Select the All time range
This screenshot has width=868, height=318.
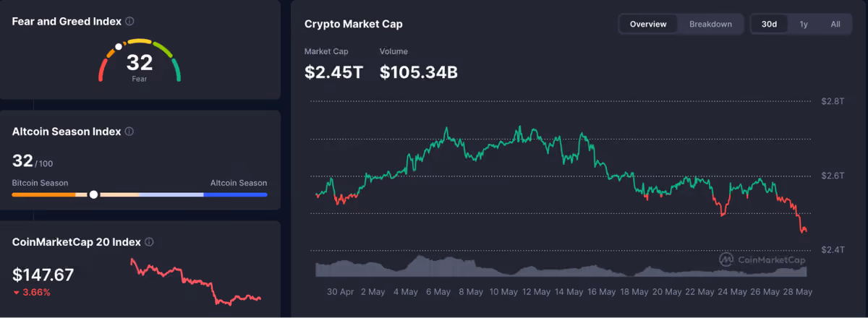tap(835, 24)
